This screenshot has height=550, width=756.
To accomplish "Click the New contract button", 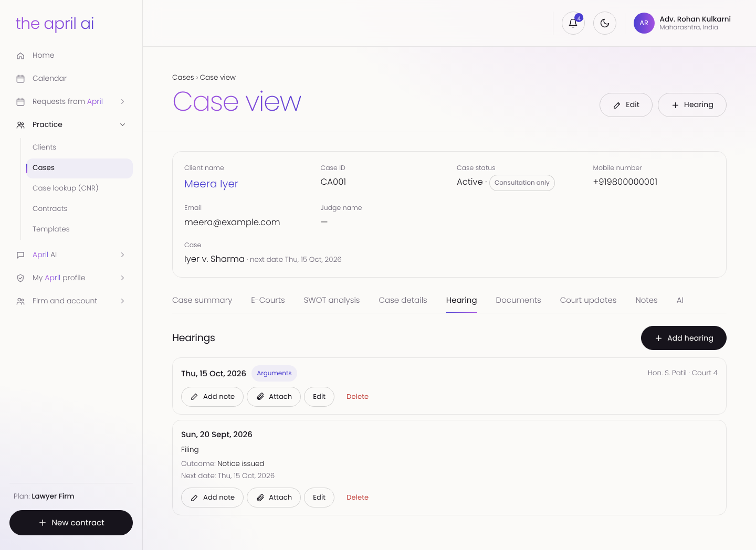I will click(x=71, y=523).
